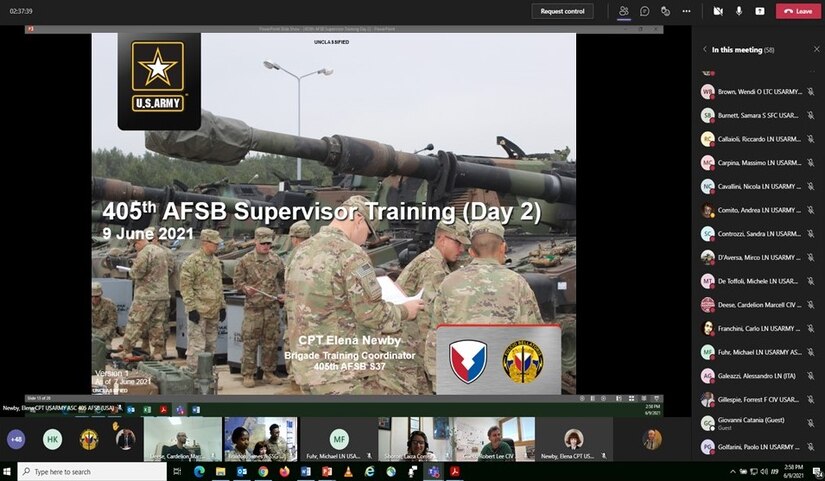825x481 pixels.
Task: Click mic status icon for Fuhr, Michael
Action: [811, 352]
